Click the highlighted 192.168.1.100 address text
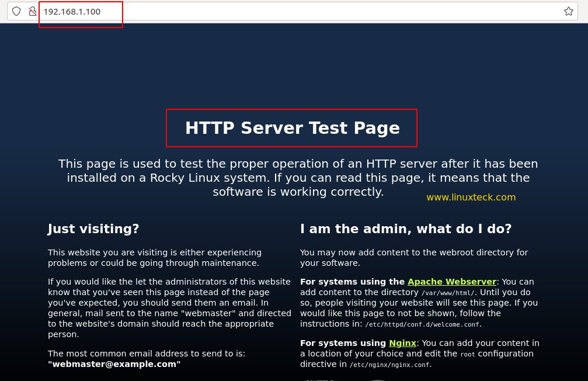Image resolution: width=588 pixels, height=381 pixels. pos(72,11)
